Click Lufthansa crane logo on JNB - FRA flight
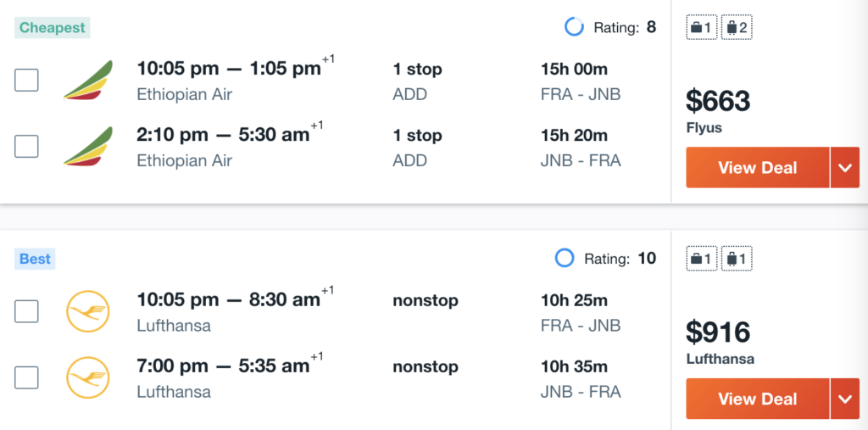The width and height of the screenshot is (868, 430). [88, 377]
